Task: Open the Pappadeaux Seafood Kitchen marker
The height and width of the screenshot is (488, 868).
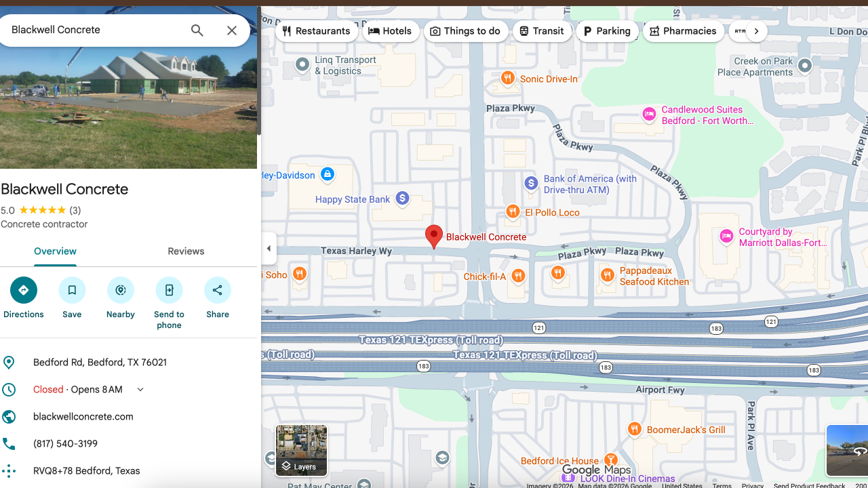Action: point(608,275)
